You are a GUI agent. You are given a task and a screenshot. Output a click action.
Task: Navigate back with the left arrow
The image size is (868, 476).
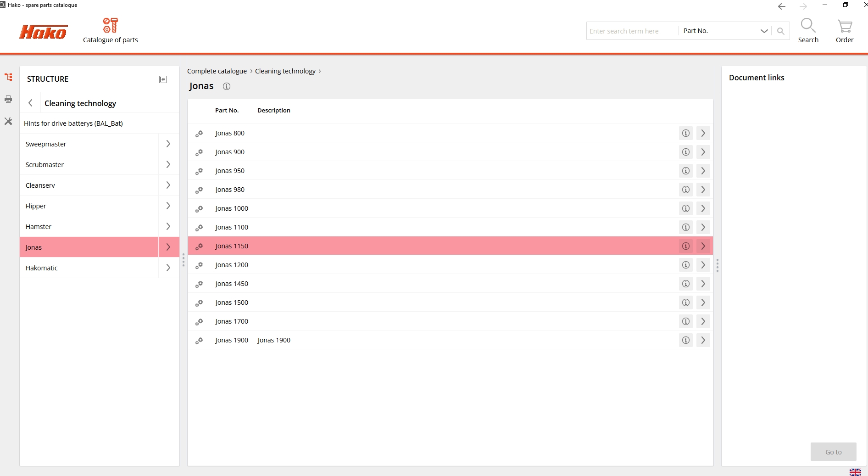(x=782, y=6)
